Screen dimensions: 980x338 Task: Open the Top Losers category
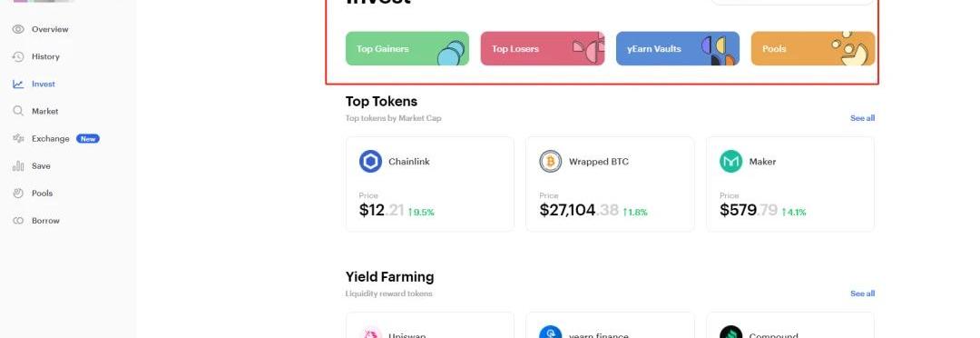pyautogui.click(x=543, y=49)
